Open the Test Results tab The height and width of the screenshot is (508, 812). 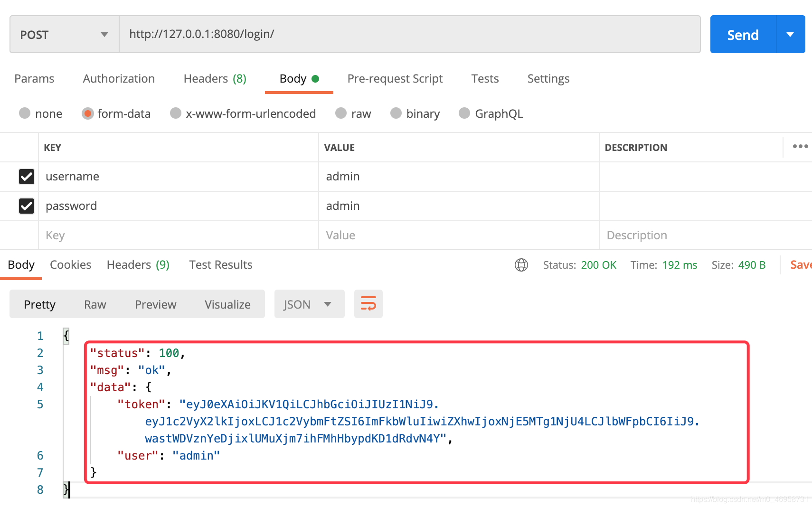[x=220, y=264]
